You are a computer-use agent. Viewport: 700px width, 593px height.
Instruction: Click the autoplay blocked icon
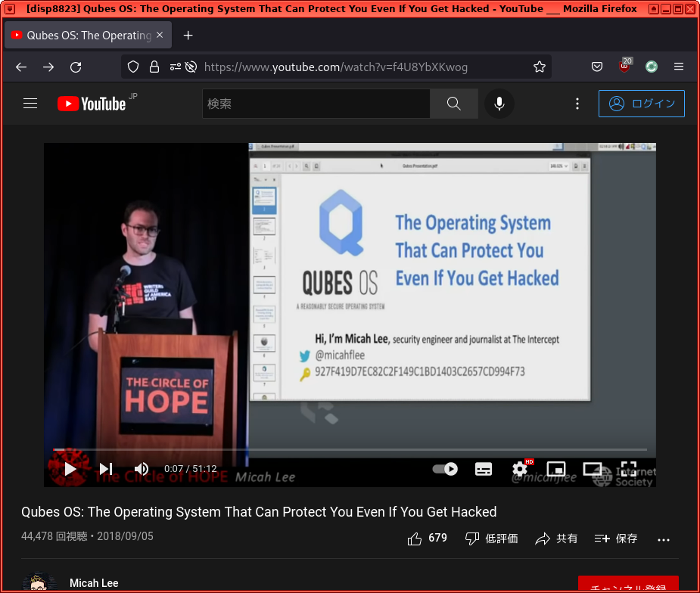pos(191,67)
